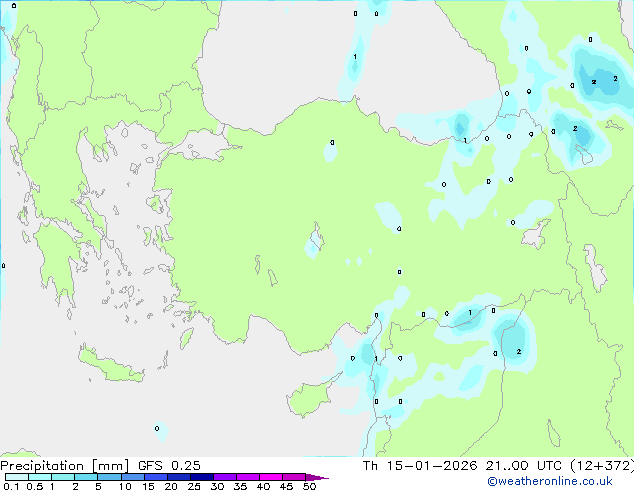The image size is (634, 490).
Task: Click the "Precipitation [mm]" title text
Action: click(x=65, y=466)
